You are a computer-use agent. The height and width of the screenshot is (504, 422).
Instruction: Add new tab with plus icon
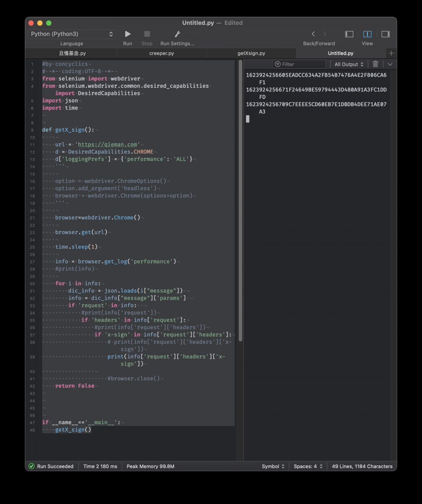pyautogui.click(x=391, y=53)
